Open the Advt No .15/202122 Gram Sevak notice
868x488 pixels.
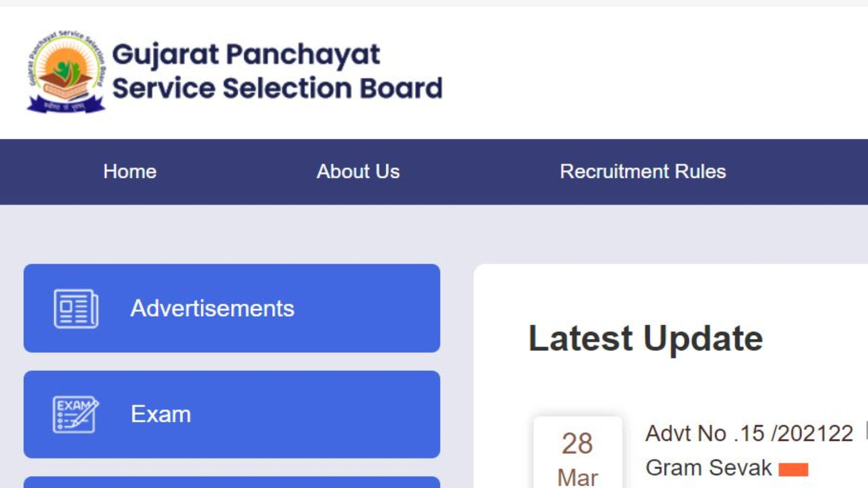[x=749, y=433]
